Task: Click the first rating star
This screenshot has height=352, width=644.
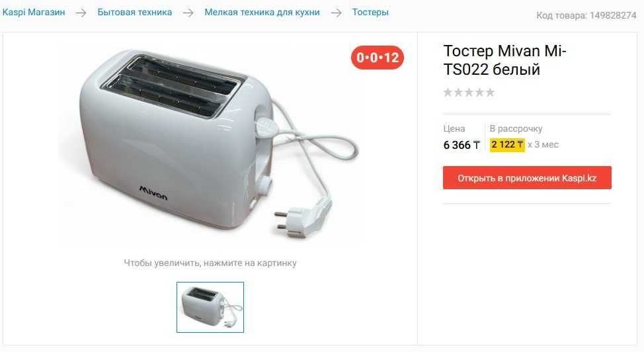Action: point(448,92)
